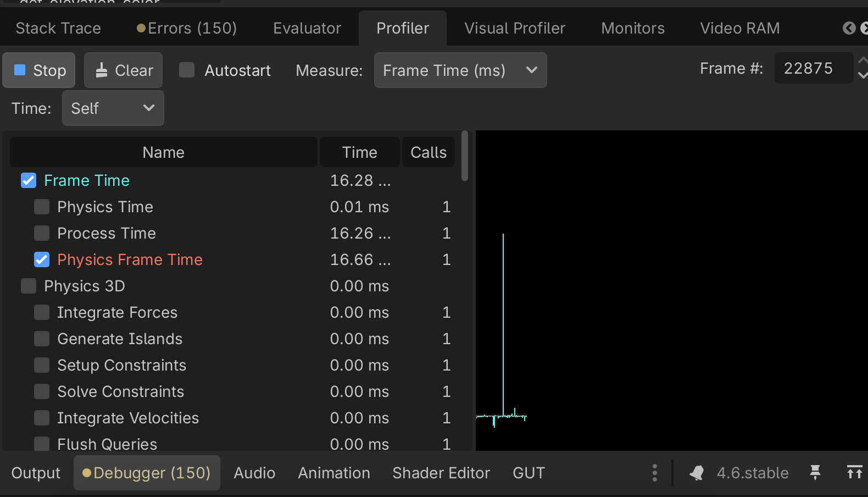The height and width of the screenshot is (497, 868).
Task: Switch to the Visual Profiler tab
Action: pyautogui.click(x=514, y=28)
